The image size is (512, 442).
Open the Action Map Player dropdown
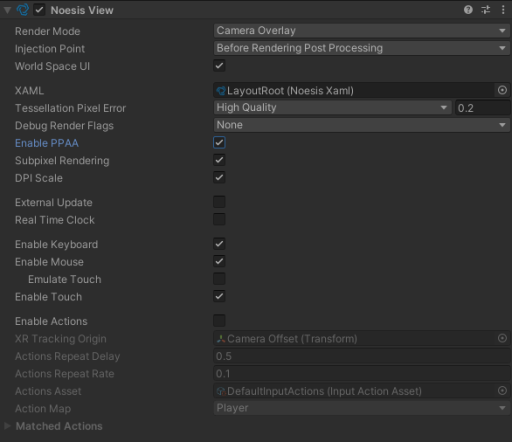(361, 408)
